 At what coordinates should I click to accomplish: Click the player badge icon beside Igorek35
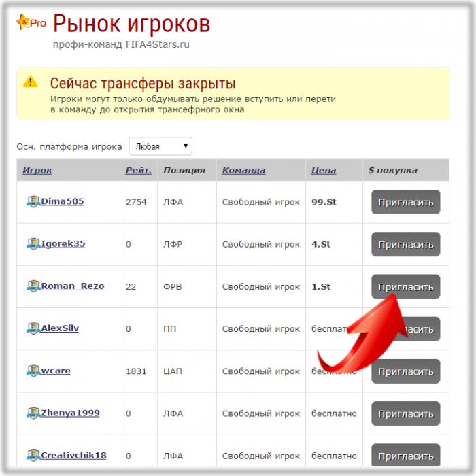pyautogui.click(x=33, y=243)
